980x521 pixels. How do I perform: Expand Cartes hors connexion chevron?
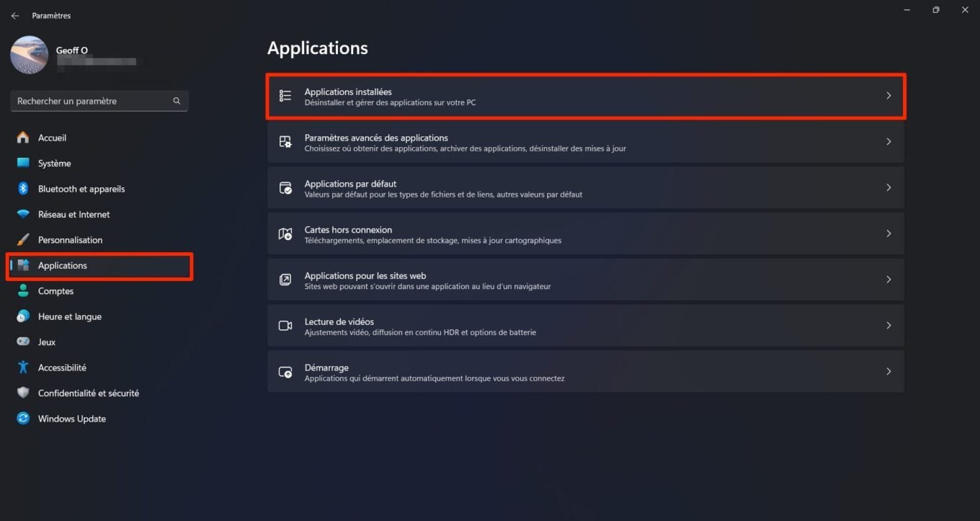coord(888,233)
